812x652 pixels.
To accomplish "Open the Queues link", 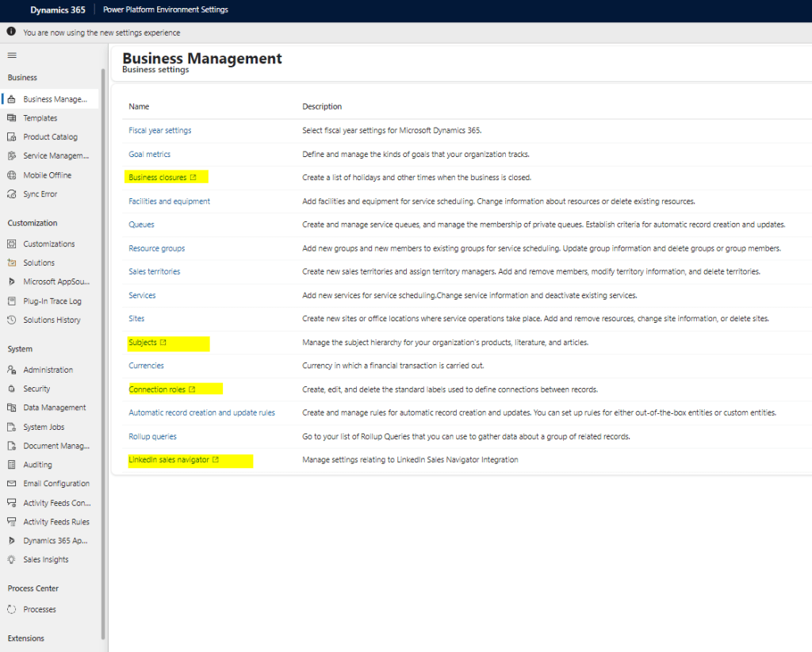I will (x=141, y=224).
